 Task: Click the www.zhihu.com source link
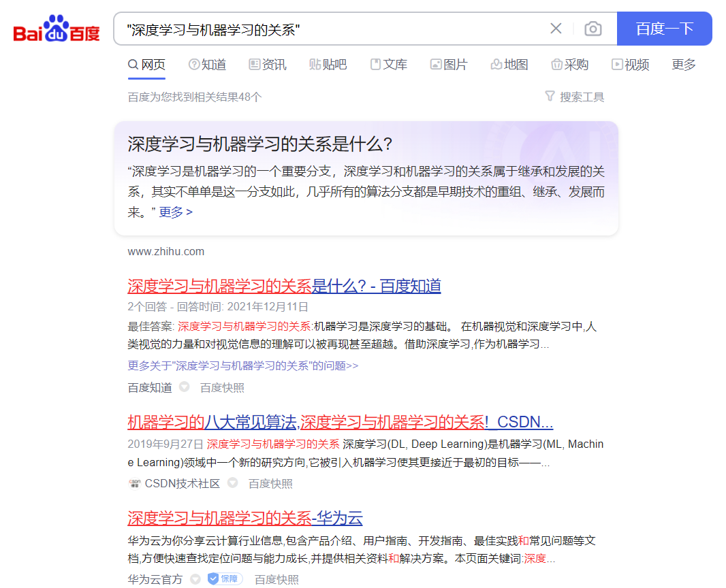coord(165,251)
